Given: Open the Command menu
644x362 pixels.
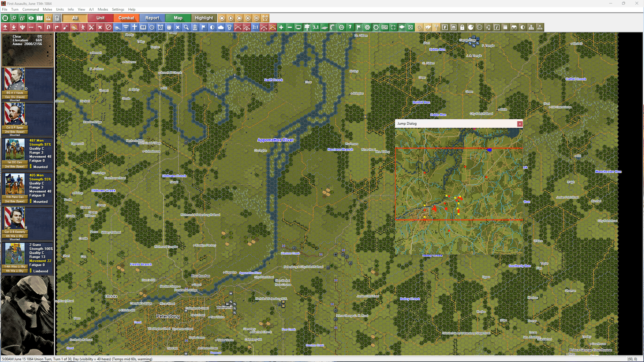Looking at the screenshot, I should [31, 9].
